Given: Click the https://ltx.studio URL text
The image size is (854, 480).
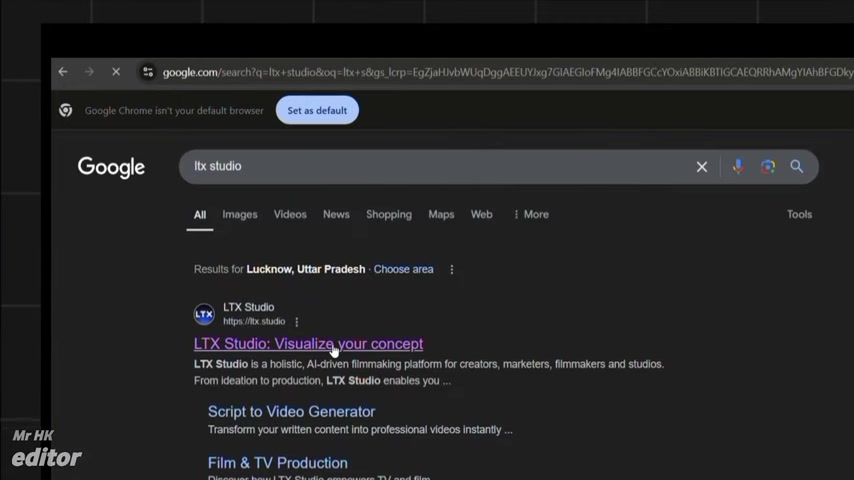Looking at the screenshot, I should 254,321.
